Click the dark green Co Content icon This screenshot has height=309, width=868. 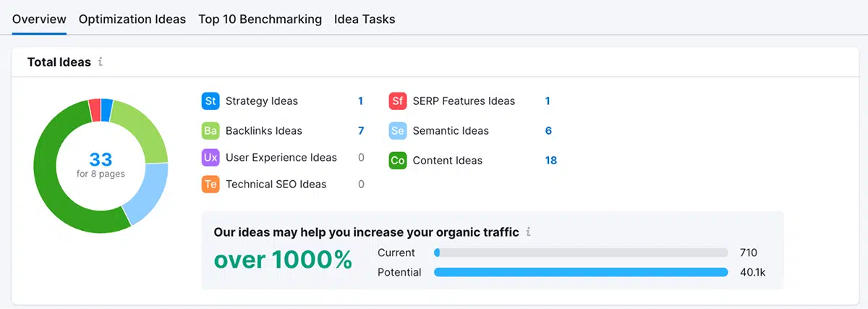tap(398, 161)
